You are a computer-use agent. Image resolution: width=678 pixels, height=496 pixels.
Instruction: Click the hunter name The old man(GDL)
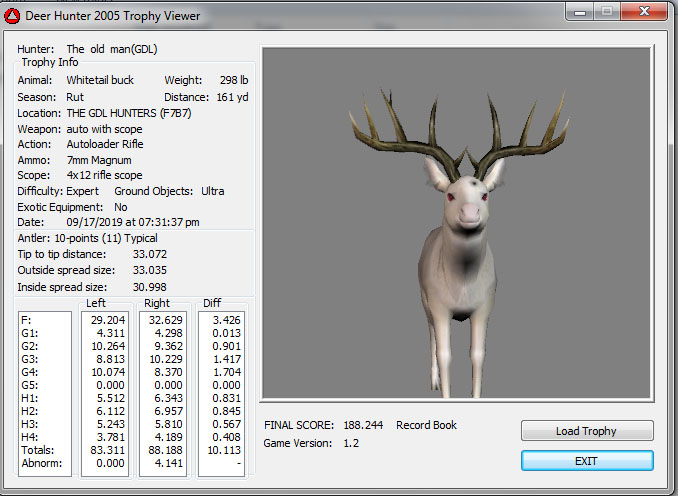(112, 48)
